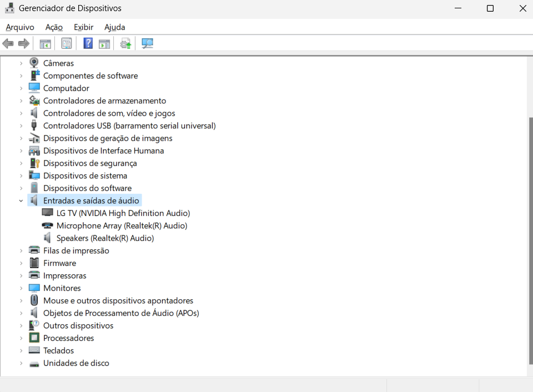Select the Firmware label
533x392 pixels.
click(x=59, y=263)
